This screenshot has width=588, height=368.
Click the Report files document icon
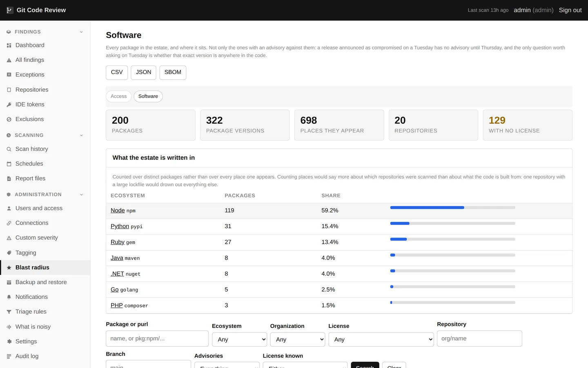9,179
